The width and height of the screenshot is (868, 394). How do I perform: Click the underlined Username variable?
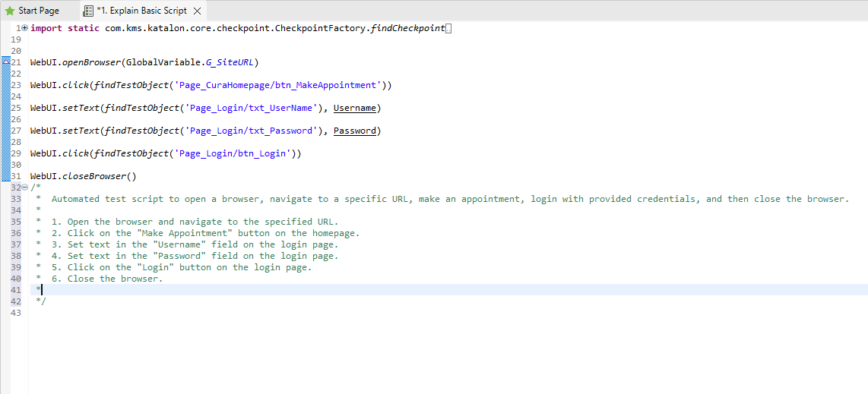355,108
